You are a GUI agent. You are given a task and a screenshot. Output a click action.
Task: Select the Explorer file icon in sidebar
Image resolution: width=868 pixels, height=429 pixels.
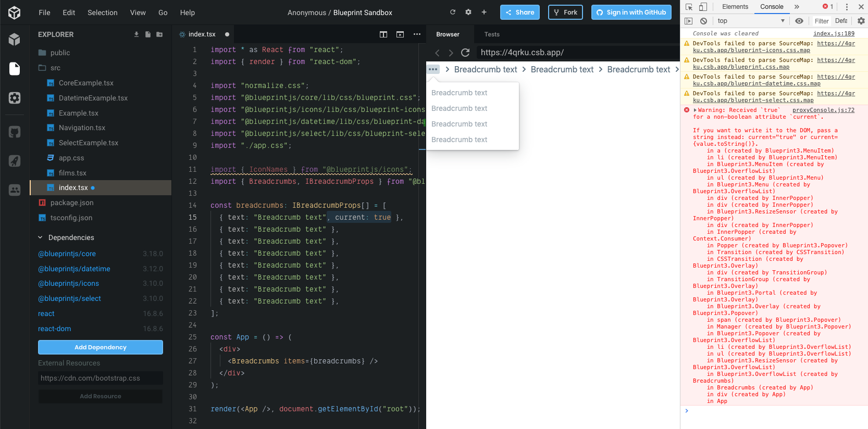[x=15, y=69]
